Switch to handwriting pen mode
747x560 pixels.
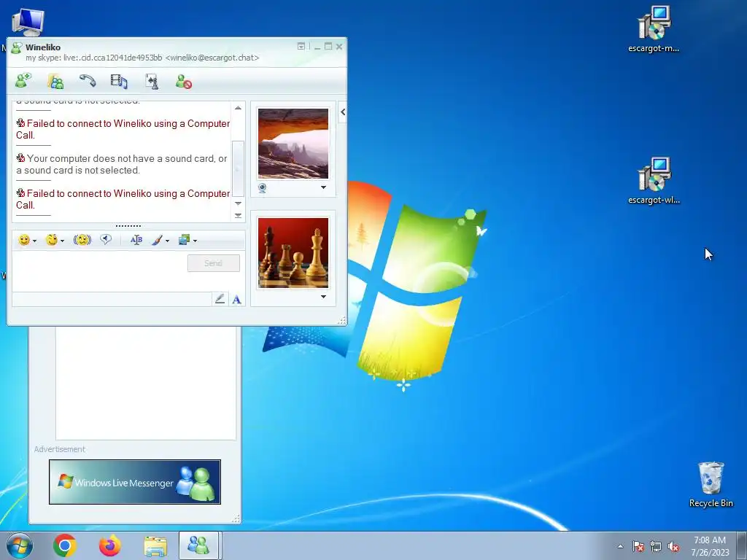220,299
